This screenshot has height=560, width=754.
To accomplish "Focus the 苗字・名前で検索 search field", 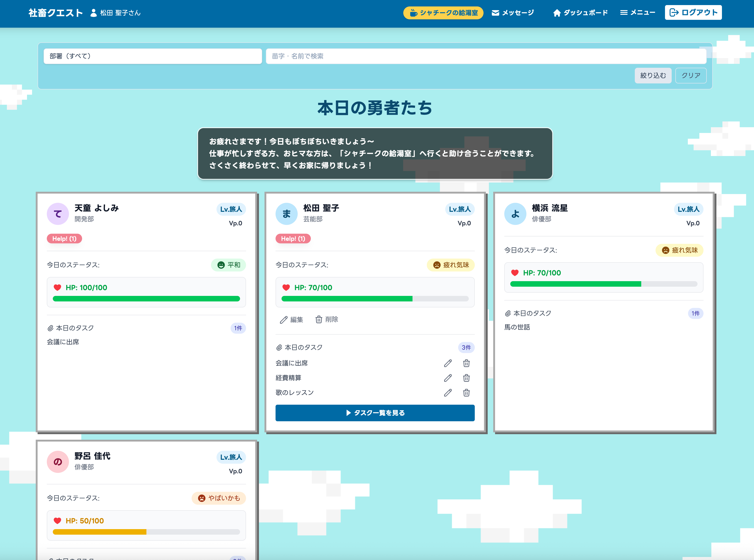I will click(486, 56).
